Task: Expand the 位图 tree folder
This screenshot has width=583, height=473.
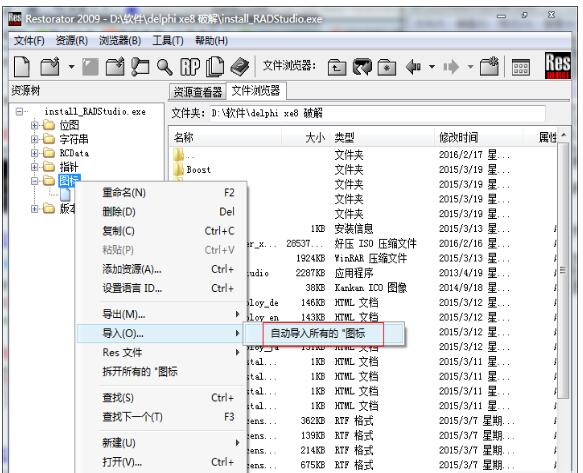Action: (34, 125)
